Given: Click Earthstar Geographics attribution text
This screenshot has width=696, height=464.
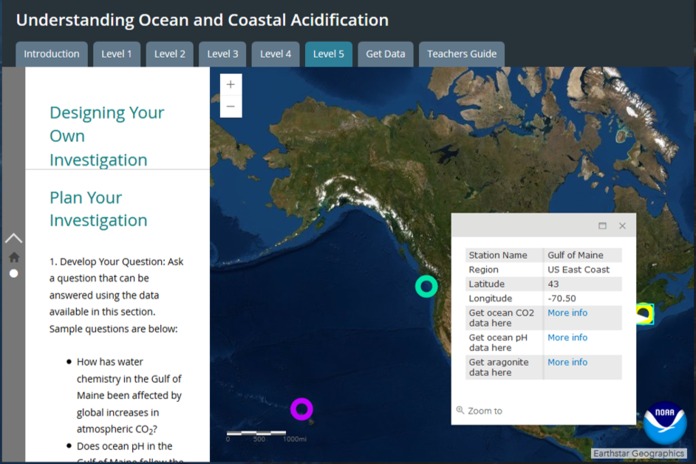Looking at the screenshot, I should pos(638,454).
